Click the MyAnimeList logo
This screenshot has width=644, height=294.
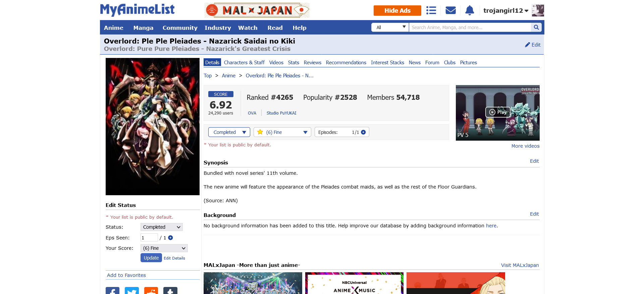tap(137, 10)
